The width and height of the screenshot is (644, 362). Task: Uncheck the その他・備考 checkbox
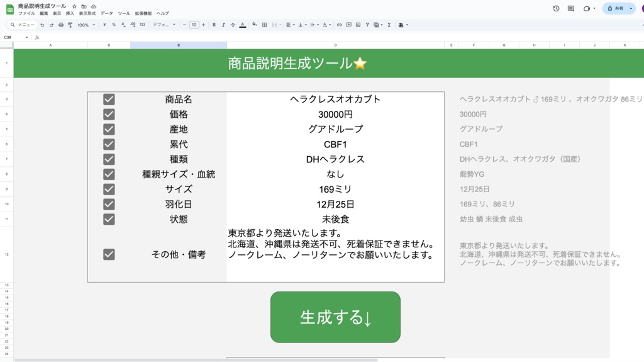click(x=109, y=254)
